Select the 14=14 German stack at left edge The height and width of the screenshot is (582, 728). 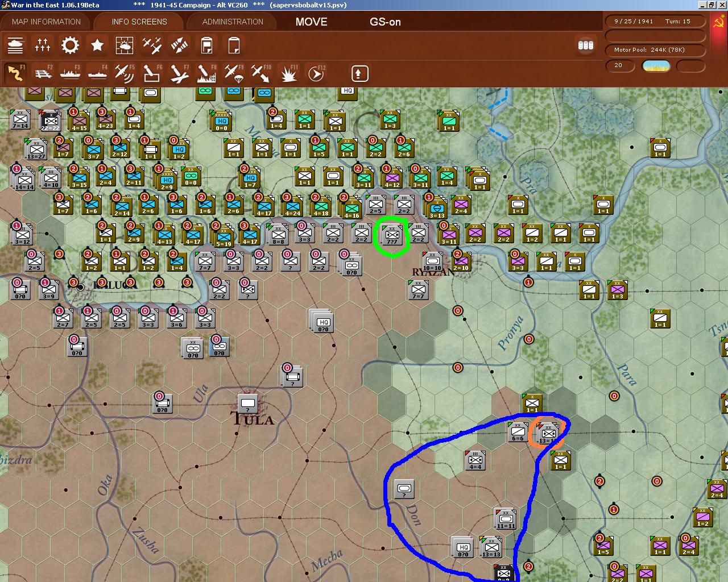[23, 178]
